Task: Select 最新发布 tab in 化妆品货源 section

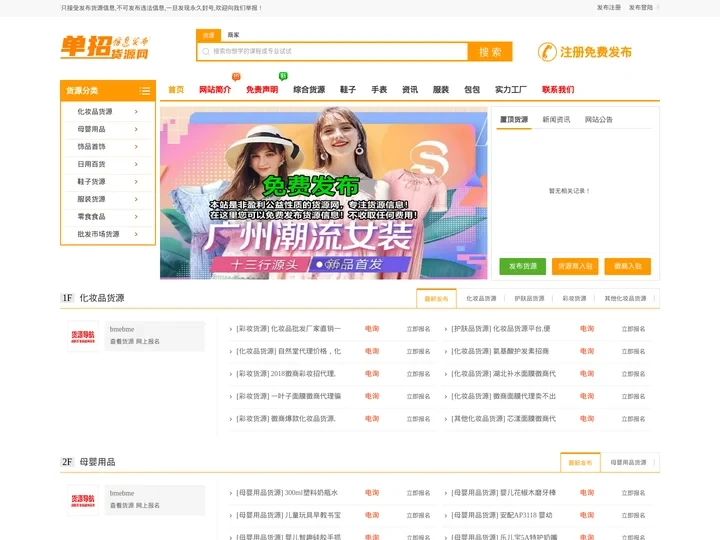Action: click(436, 298)
